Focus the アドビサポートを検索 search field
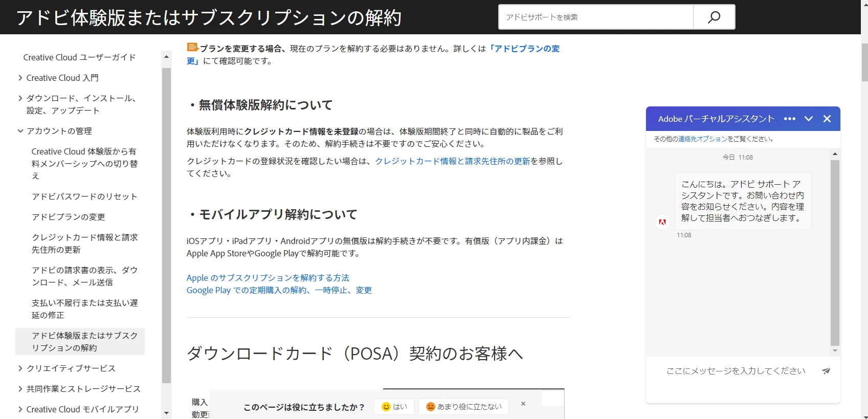Screen dimensions: 868x419 pos(596,17)
